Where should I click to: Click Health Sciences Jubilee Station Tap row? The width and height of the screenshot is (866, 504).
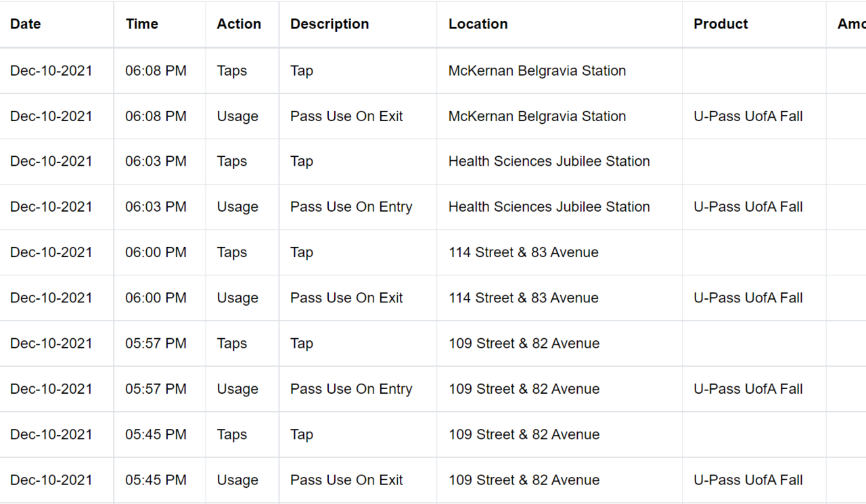pyautogui.click(x=433, y=162)
